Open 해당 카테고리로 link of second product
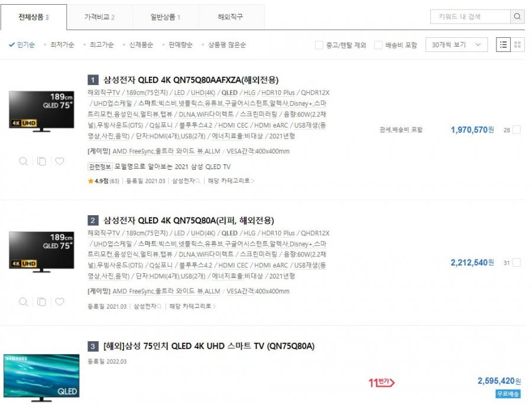This screenshot has height=405, width=532. pyautogui.click(x=192, y=306)
